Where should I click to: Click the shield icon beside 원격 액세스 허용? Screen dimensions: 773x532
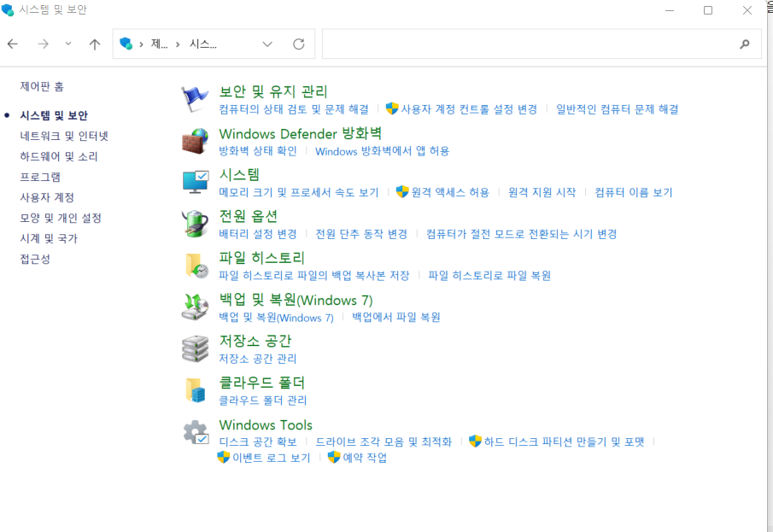tap(402, 192)
